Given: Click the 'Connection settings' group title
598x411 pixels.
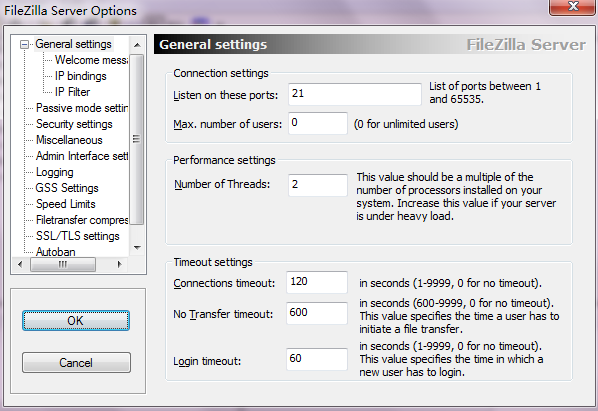Looking at the screenshot, I should pyautogui.click(x=221, y=73).
